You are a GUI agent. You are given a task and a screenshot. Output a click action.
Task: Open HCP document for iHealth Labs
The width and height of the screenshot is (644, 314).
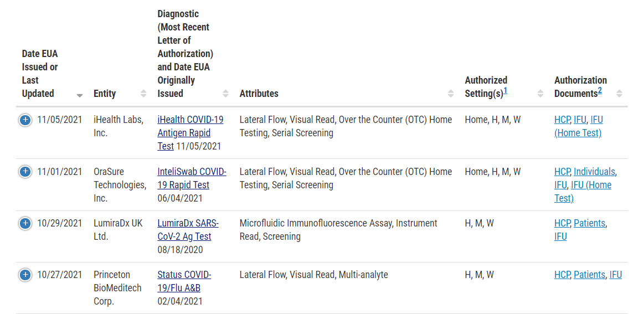[562, 120]
